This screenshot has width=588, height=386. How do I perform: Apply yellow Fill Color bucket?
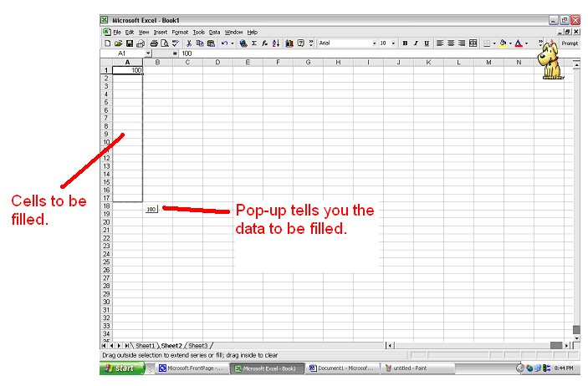503,43
